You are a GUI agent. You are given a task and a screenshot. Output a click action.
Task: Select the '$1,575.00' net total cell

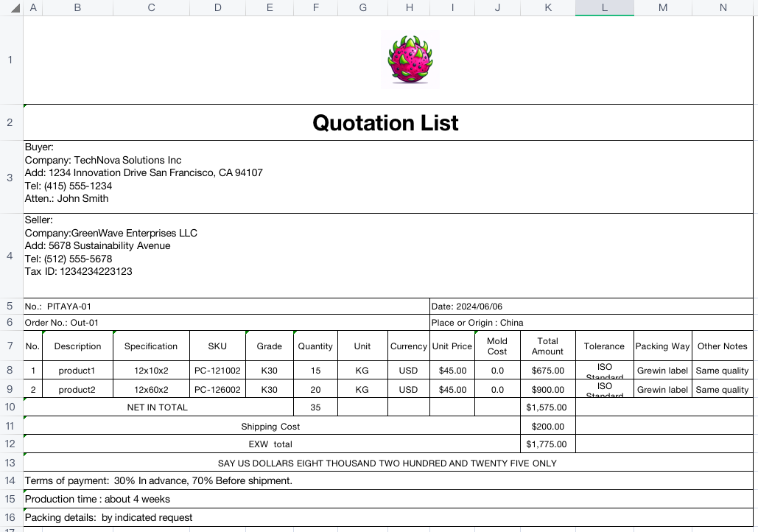point(548,407)
